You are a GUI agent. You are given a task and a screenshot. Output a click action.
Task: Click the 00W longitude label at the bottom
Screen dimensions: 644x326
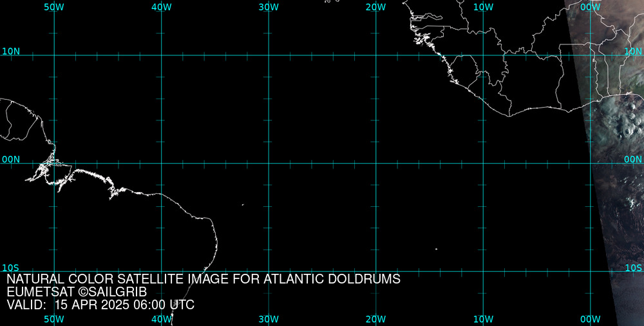[591, 320]
